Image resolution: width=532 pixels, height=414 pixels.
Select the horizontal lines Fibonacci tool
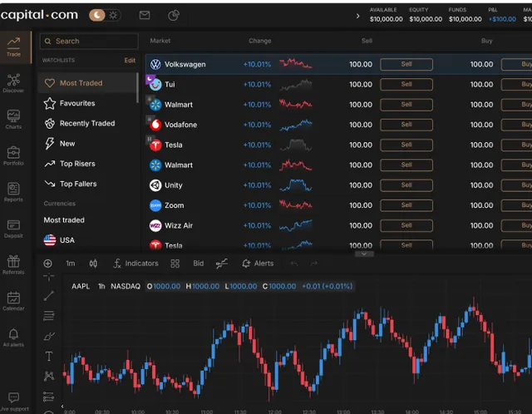pos(49,316)
